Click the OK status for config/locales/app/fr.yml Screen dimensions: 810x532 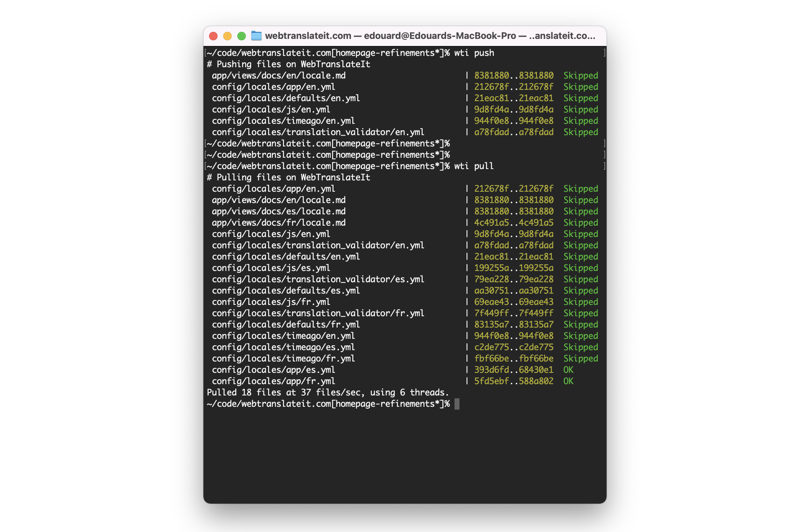click(x=568, y=381)
